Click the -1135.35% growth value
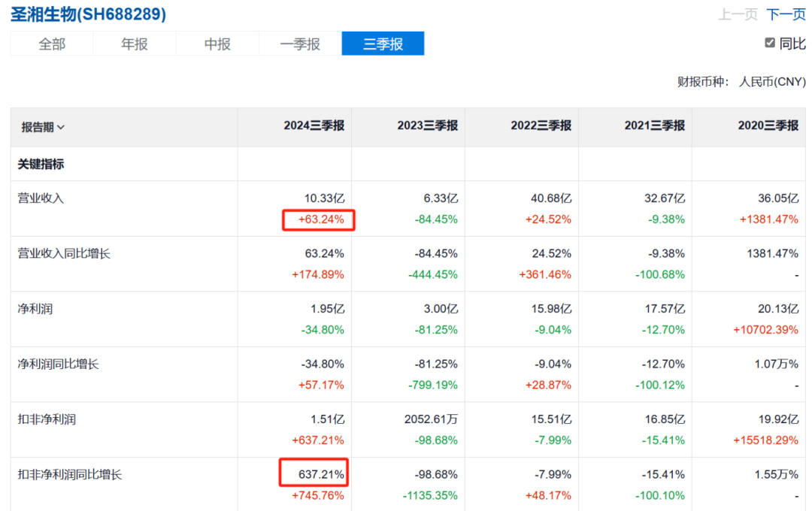The height and width of the screenshot is (511, 812). [430, 496]
